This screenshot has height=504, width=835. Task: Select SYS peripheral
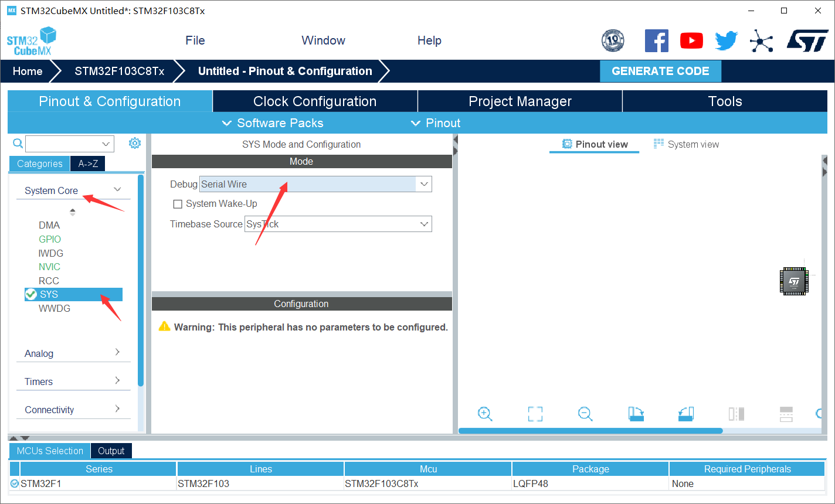73,294
